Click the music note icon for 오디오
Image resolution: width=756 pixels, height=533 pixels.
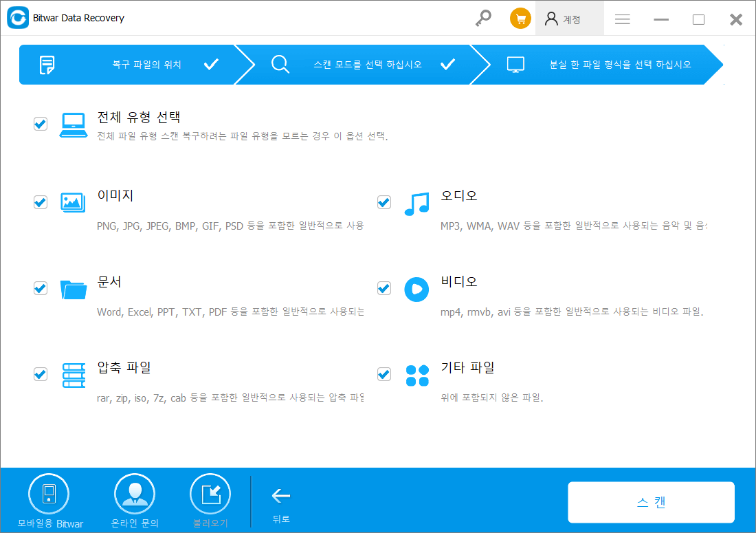pos(416,204)
